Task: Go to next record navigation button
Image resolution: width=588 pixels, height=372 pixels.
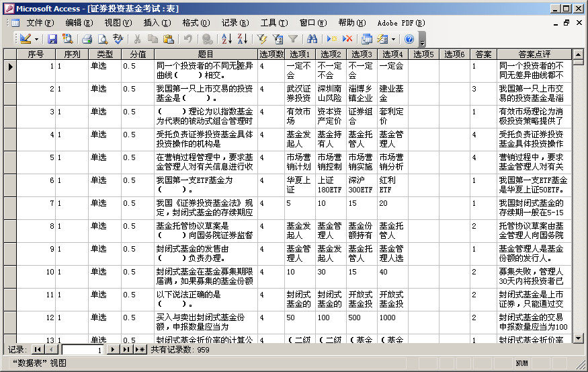Action: tap(112, 350)
